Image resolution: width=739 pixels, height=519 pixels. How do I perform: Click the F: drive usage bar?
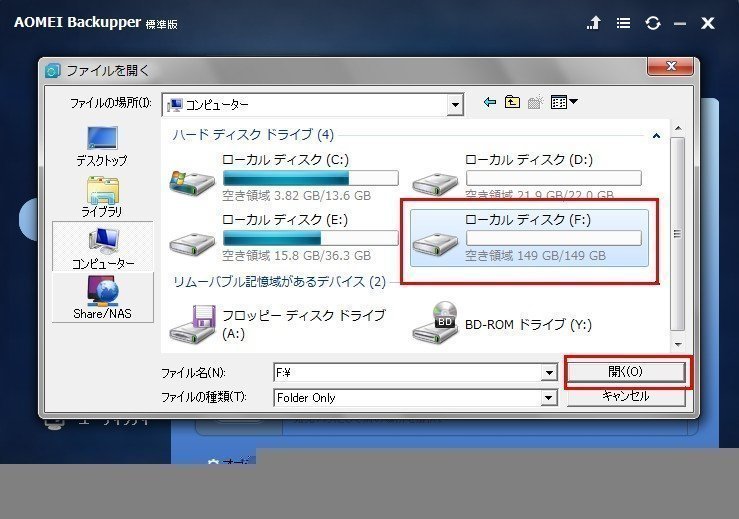click(554, 238)
